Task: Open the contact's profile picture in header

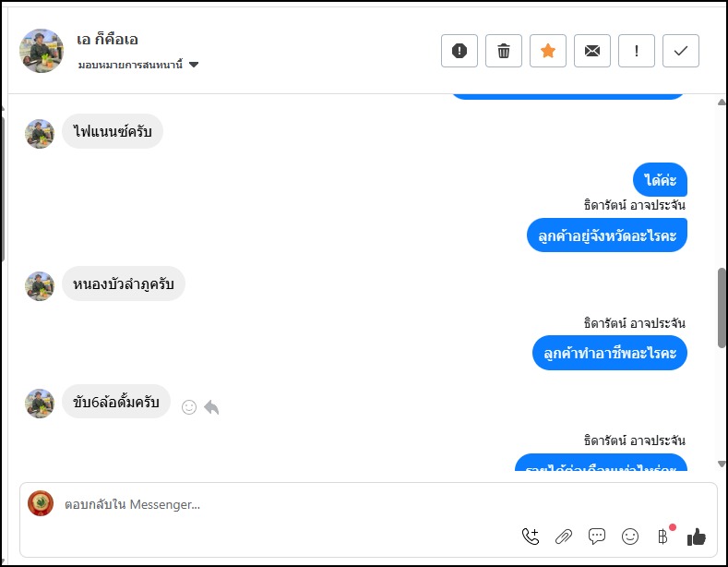Action: coord(42,51)
